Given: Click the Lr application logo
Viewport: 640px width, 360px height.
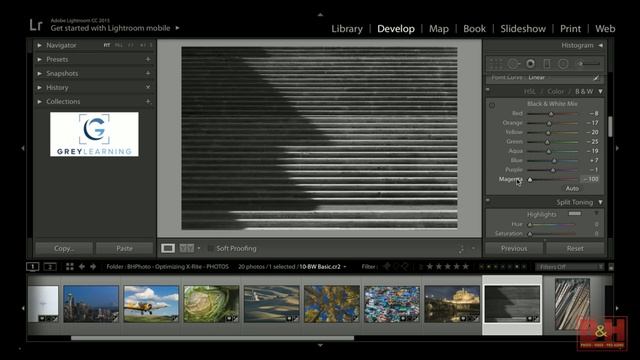Looking at the screenshot, I should tap(36, 25).
